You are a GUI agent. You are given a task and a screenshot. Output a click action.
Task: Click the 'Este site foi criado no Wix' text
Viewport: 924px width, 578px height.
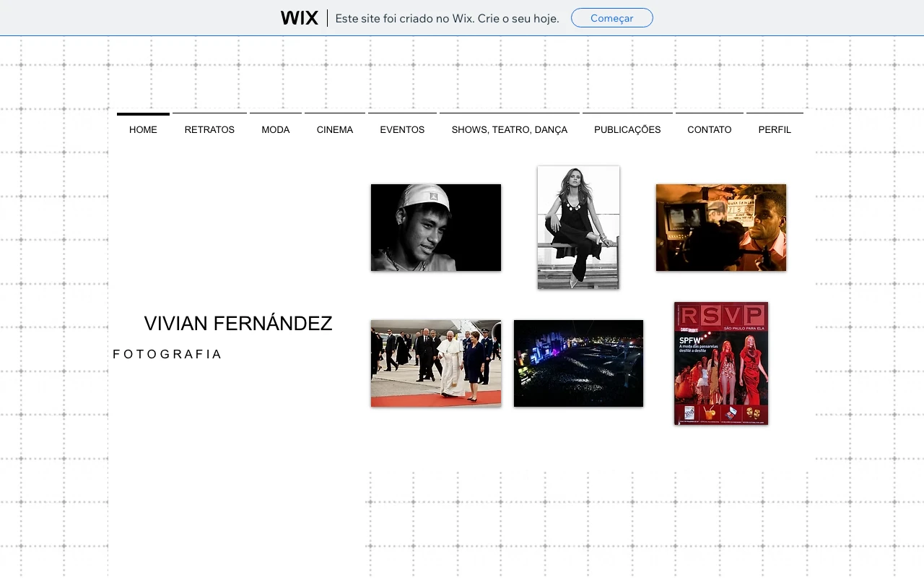tap(447, 18)
